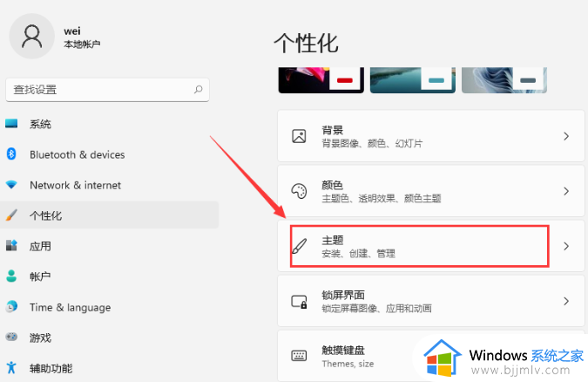
Task: Click the 主题色、透明效果、颜色主题 description
Action: [x=382, y=198]
